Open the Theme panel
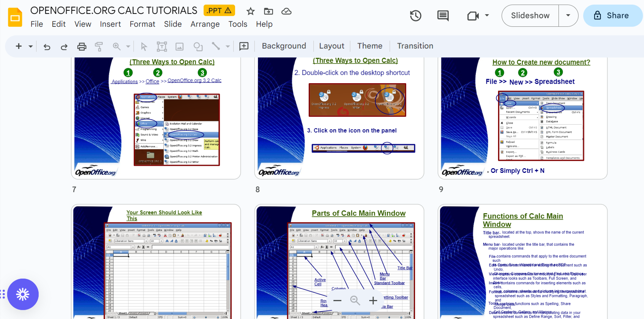 [x=370, y=46]
